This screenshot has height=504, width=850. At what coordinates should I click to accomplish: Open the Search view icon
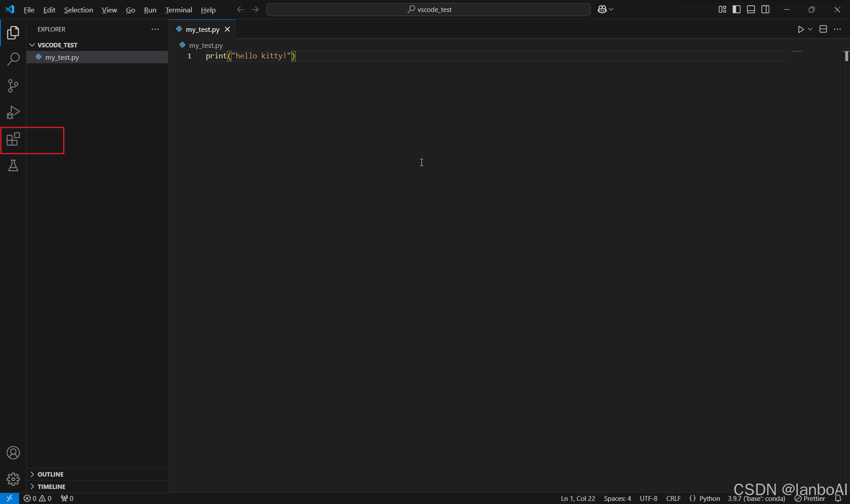point(13,59)
